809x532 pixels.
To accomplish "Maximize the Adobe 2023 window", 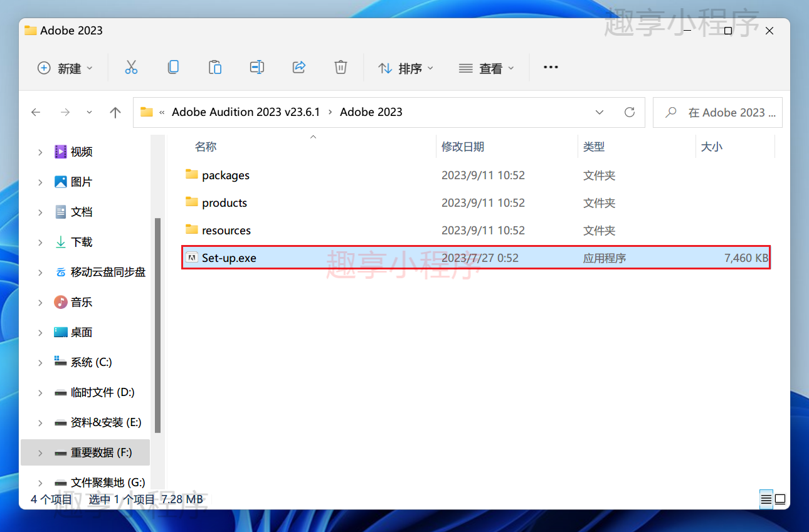I will click(728, 31).
